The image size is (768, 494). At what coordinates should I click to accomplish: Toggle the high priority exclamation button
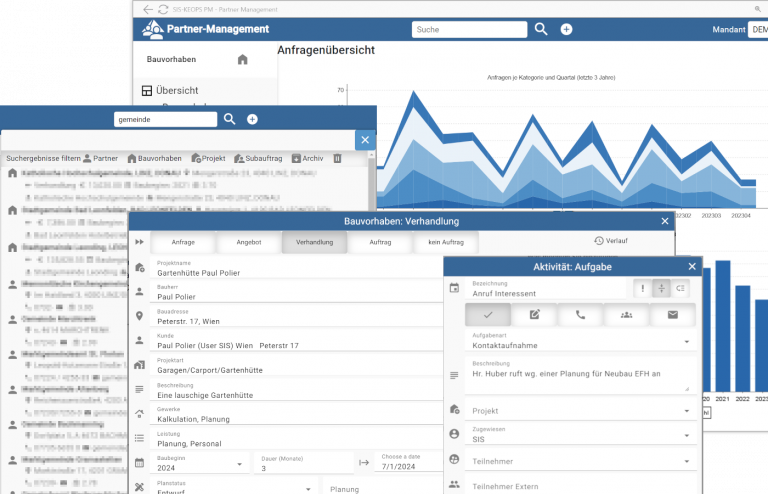point(642,289)
